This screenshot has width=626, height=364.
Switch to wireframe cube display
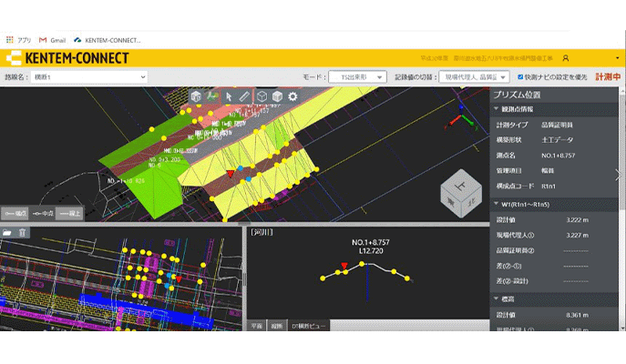pos(262,96)
